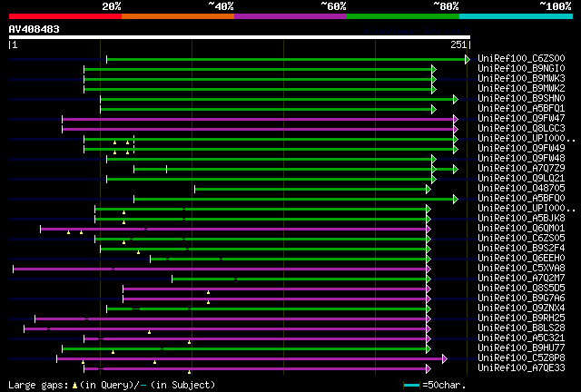
Task: Select the UniRef100_Q6EEH0 label
Action: tap(521, 258)
